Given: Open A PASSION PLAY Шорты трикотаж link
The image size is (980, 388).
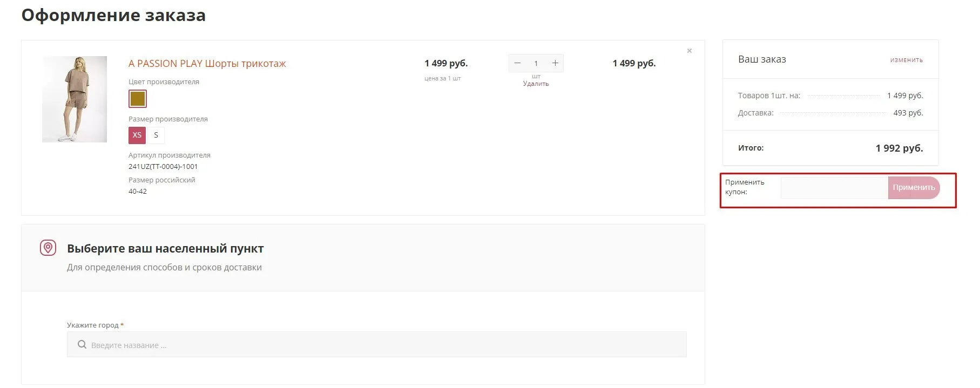Looking at the screenshot, I should pyautogui.click(x=207, y=64).
